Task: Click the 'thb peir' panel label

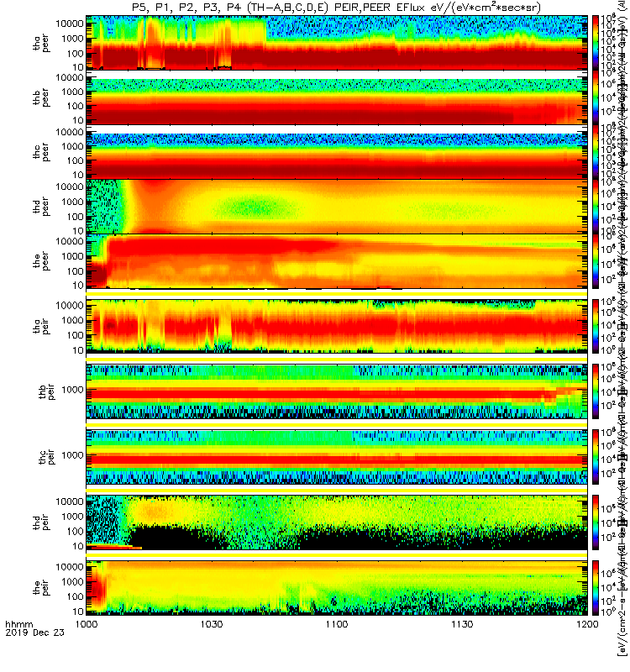Action: pyautogui.click(x=47, y=391)
